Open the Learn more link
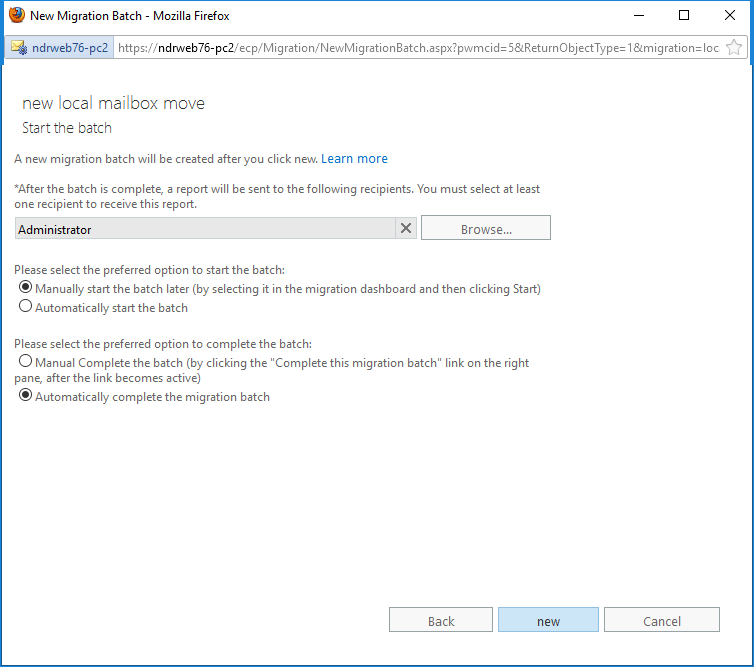The width and height of the screenshot is (754, 667). [x=354, y=159]
